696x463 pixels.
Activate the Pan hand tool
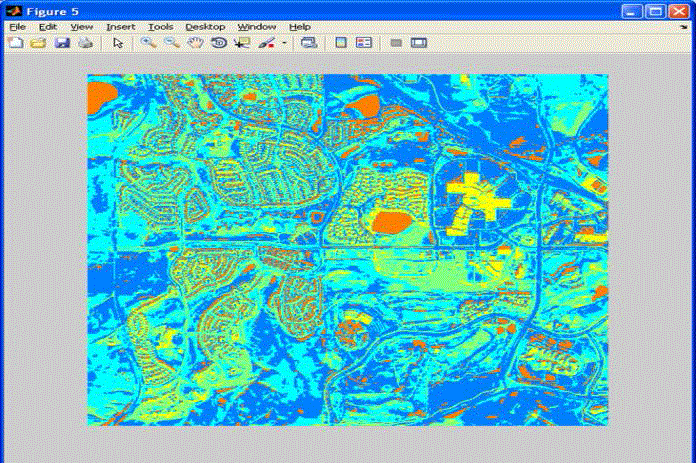[196, 43]
